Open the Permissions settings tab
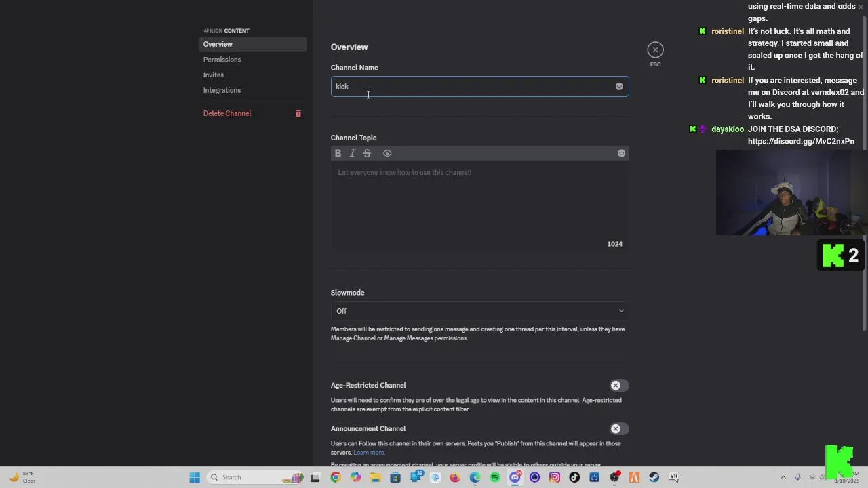 coord(252,60)
